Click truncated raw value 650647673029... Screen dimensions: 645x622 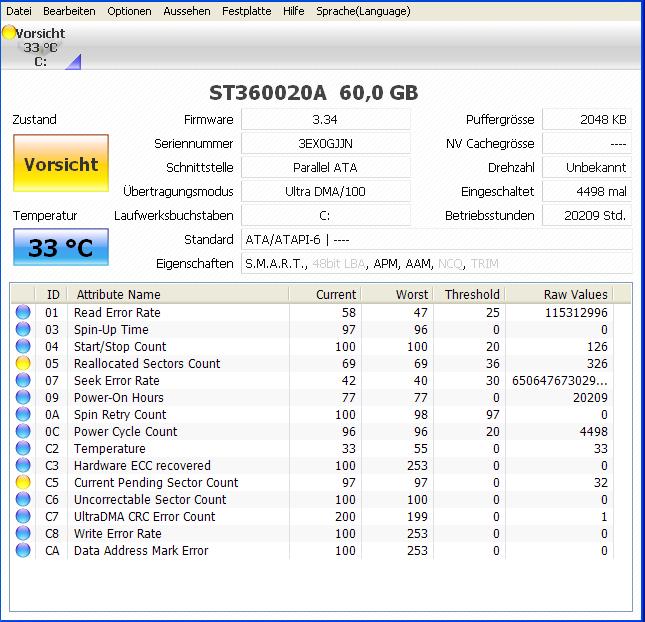pos(559,380)
